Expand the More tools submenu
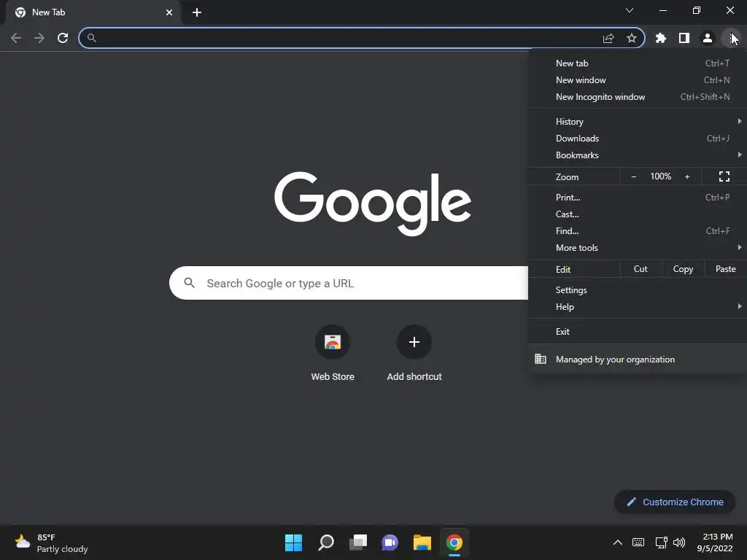 pos(638,248)
